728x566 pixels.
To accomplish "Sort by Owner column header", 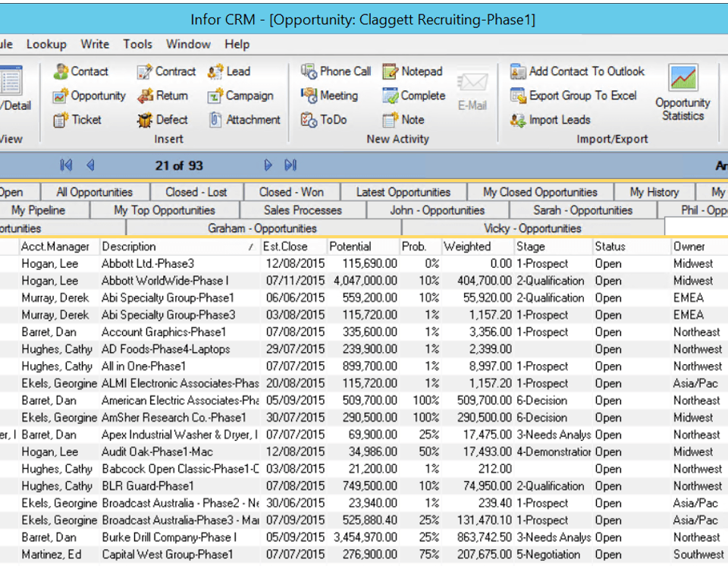I will 699,247.
